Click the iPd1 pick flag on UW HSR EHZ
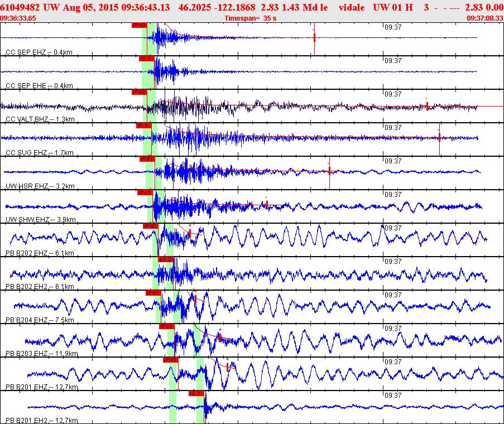504x424 pixels. click(x=147, y=159)
